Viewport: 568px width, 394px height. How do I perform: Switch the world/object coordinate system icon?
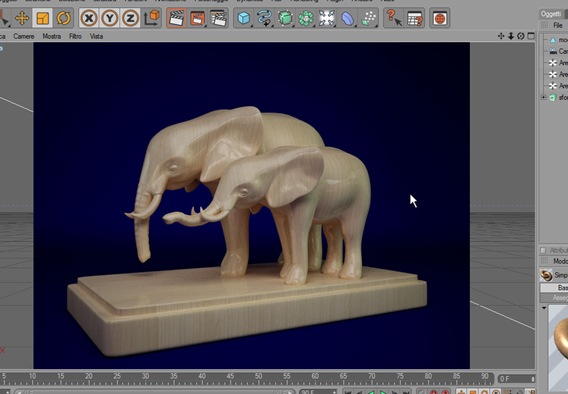coord(152,18)
